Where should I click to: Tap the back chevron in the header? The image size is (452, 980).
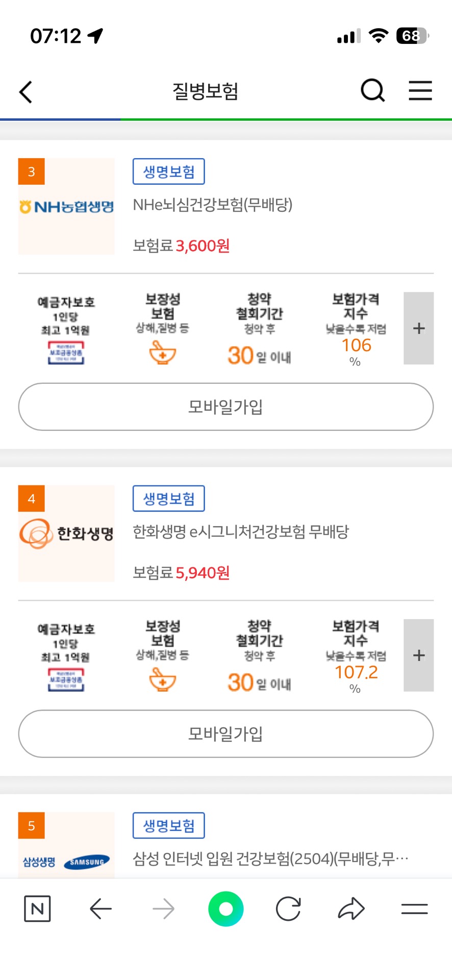(26, 92)
